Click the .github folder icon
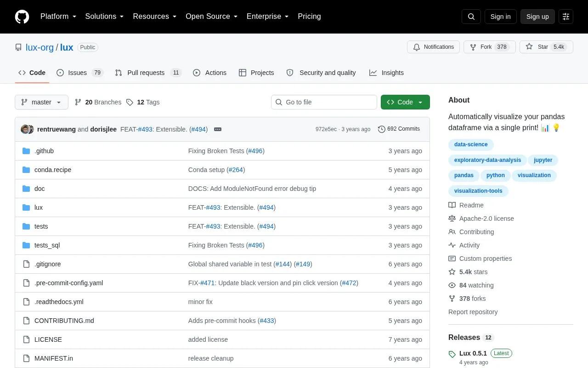The height and width of the screenshot is (368, 588). (x=26, y=151)
